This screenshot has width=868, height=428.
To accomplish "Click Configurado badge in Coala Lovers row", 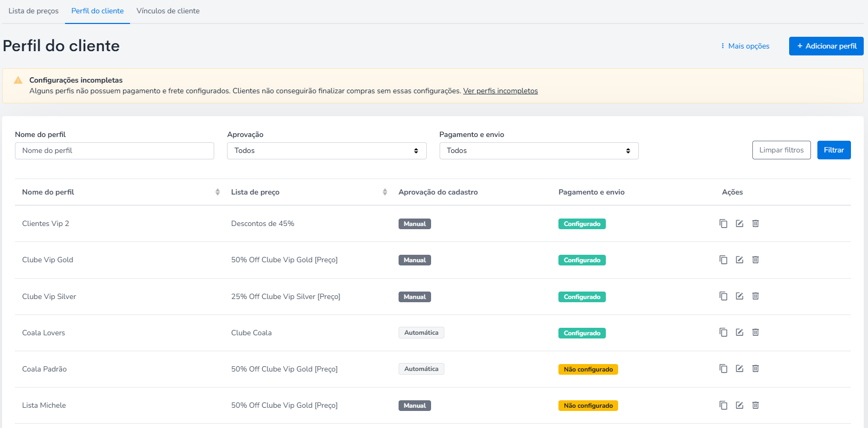I will tap(582, 333).
